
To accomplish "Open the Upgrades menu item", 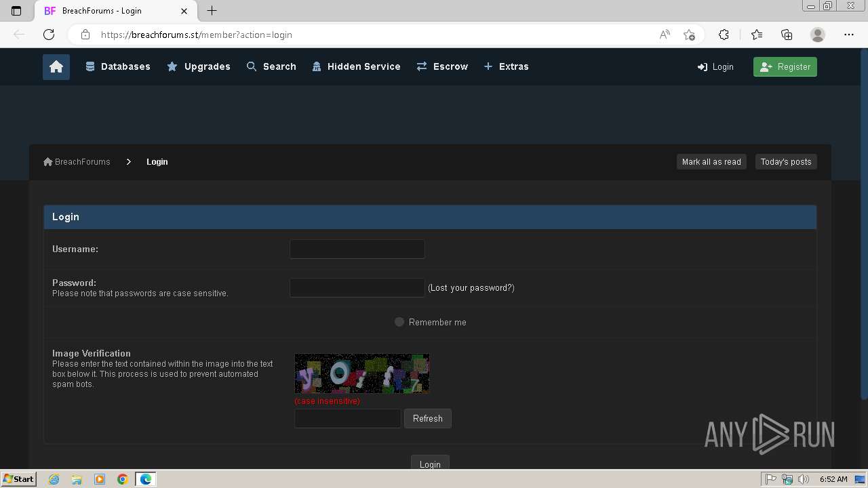I will (199, 66).
